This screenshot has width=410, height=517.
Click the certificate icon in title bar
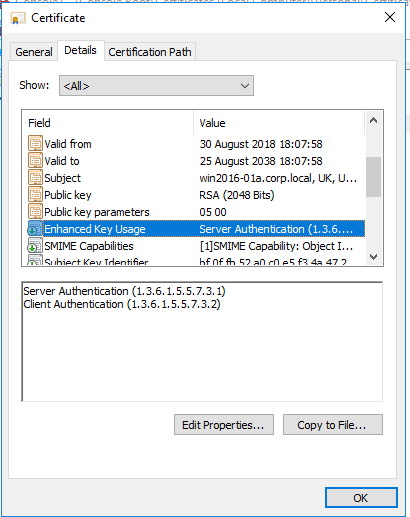tap(18, 18)
